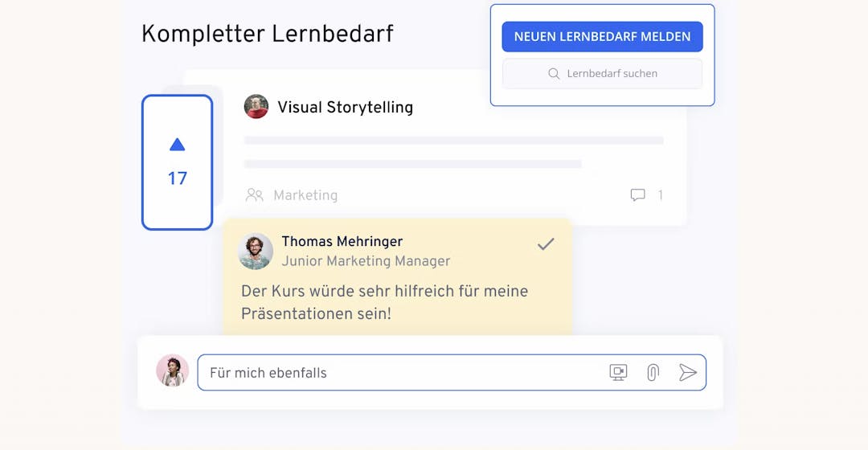
Task: Click the Kompletter Lernbedarf heading
Action: point(267,34)
